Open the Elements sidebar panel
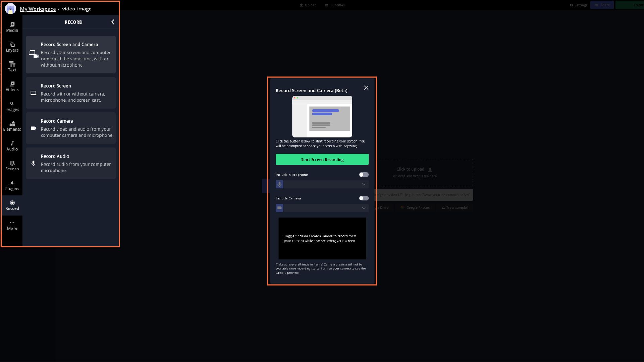 click(x=12, y=126)
